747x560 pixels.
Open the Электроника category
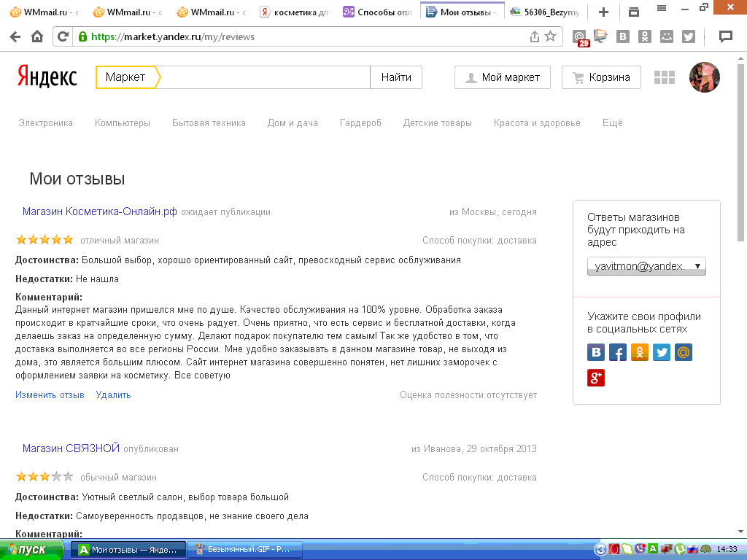46,122
